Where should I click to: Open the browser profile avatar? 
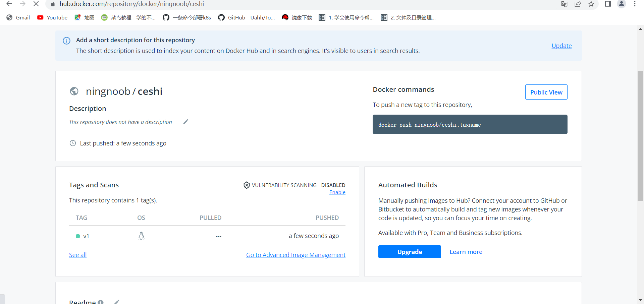[x=622, y=4]
